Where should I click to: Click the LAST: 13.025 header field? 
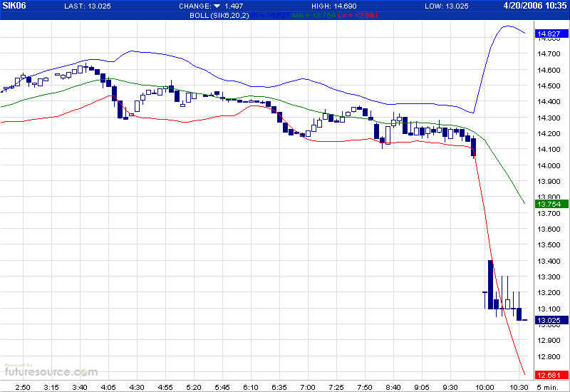click(x=83, y=6)
